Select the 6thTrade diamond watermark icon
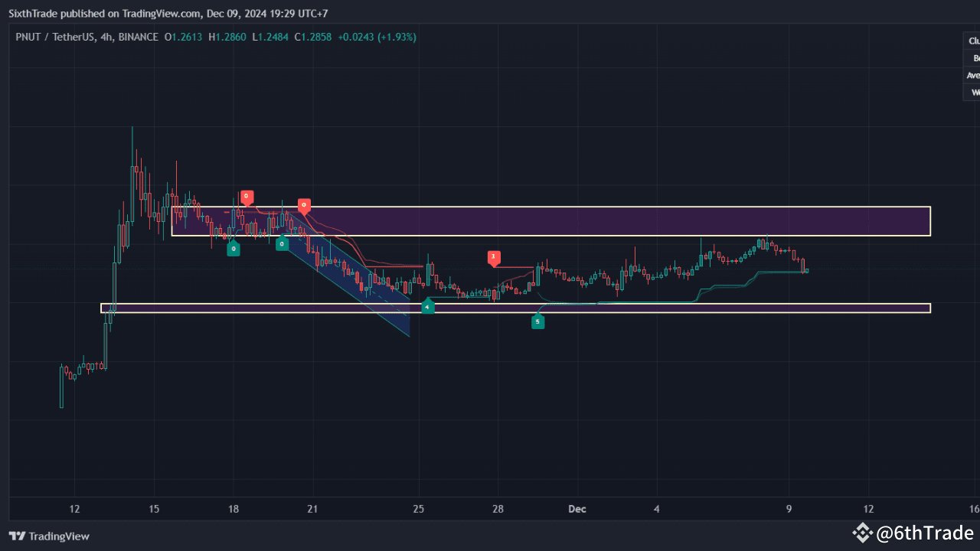Screen dimensions: 980x551 pos(862,533)
